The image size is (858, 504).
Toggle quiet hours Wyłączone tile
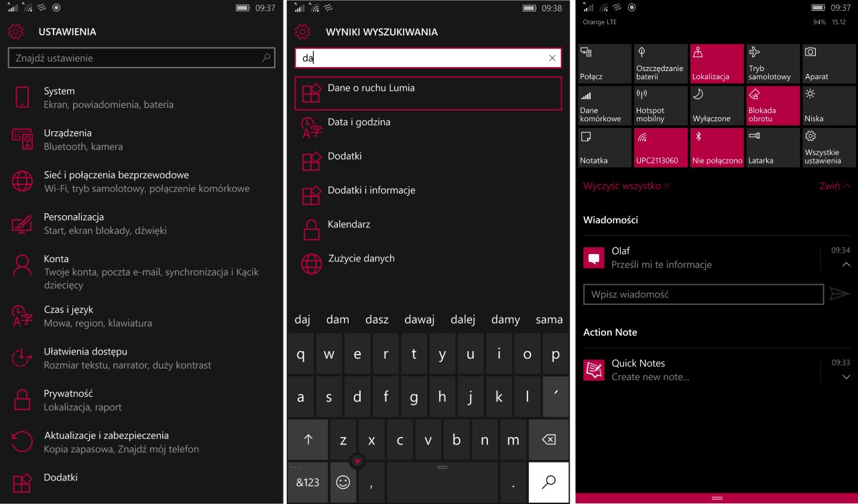717,105
